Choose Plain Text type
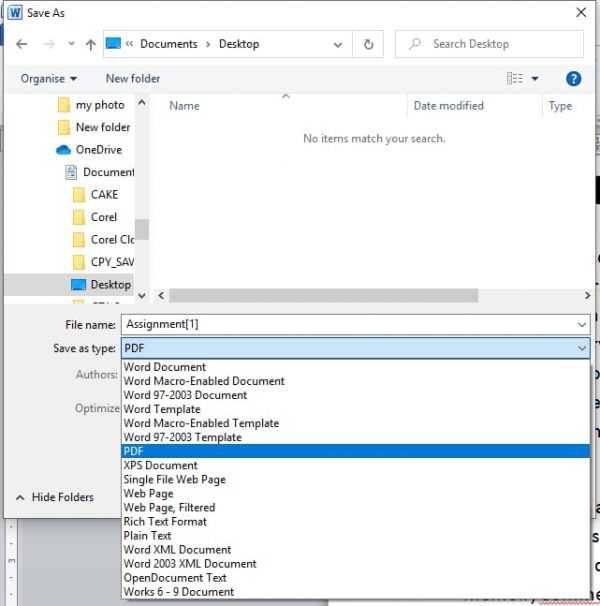Viewport: 600px width, 606px height. [x=356, y=536]
